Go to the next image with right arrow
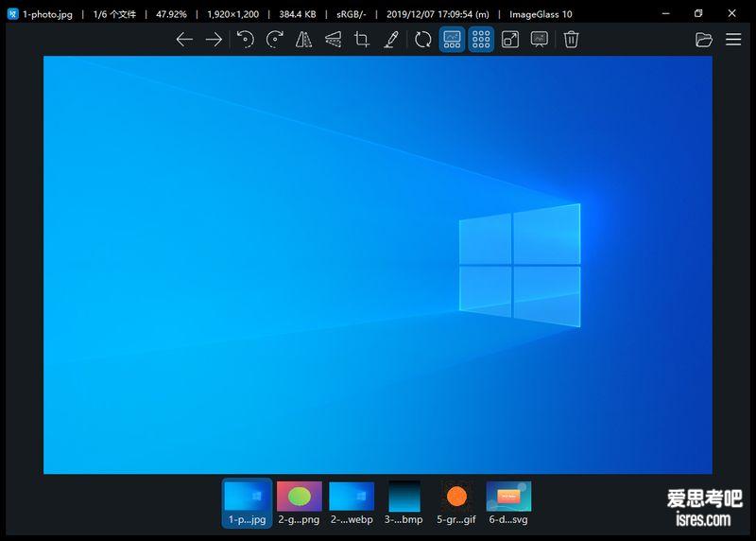Image resolution: width=756 pixels, height=541 pixels. tap(214, 40)
